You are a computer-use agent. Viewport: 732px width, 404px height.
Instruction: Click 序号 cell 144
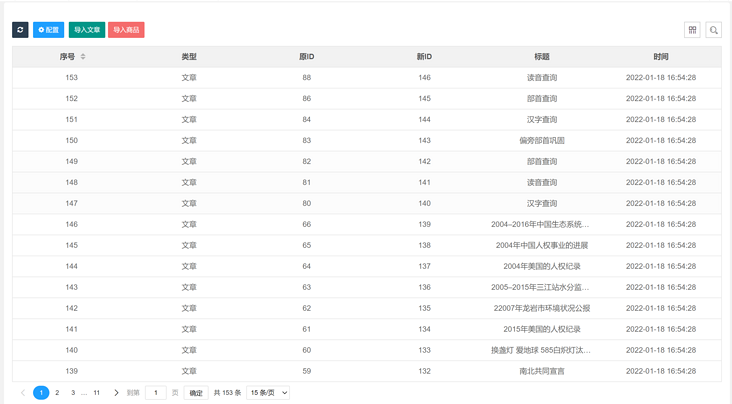[x=71, y=266]
